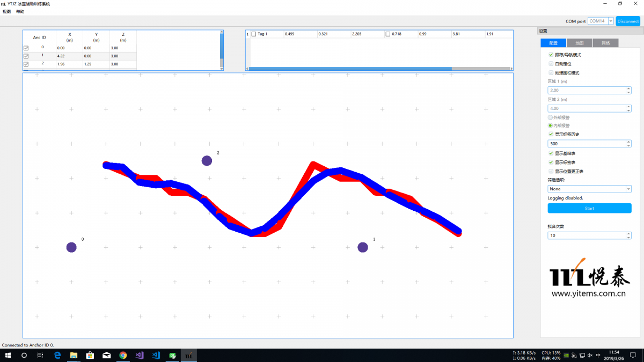Screen dimensions: 644x362
Task: Open the COM port dropdown
Action: tap(611, 21)
